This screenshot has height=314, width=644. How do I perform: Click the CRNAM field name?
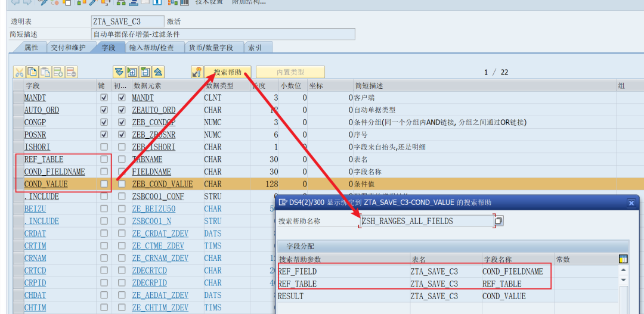pyautogui.click(x=35, y=258)
